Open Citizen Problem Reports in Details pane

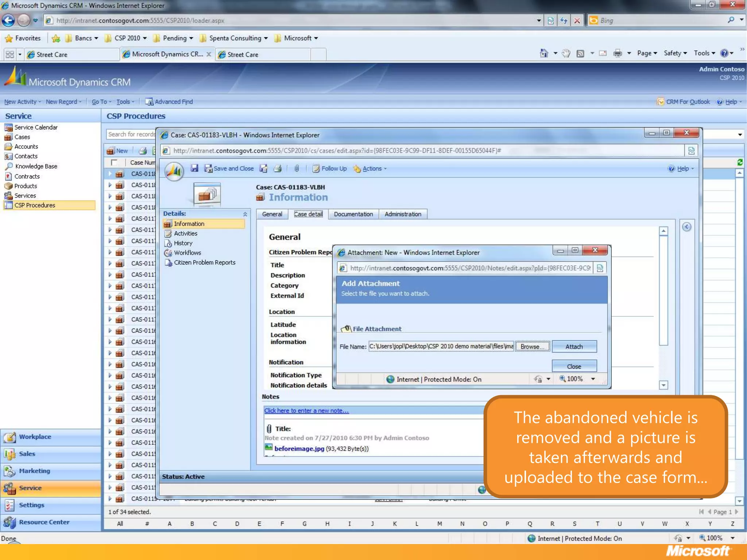pos(204,262)
